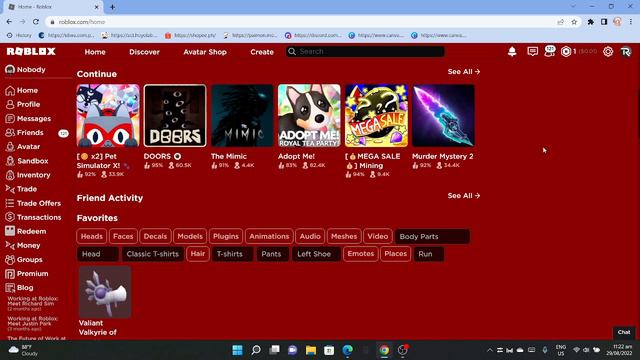Open Sandbox in the sidebar
640x360 pixels.
(x=33, y=161)
